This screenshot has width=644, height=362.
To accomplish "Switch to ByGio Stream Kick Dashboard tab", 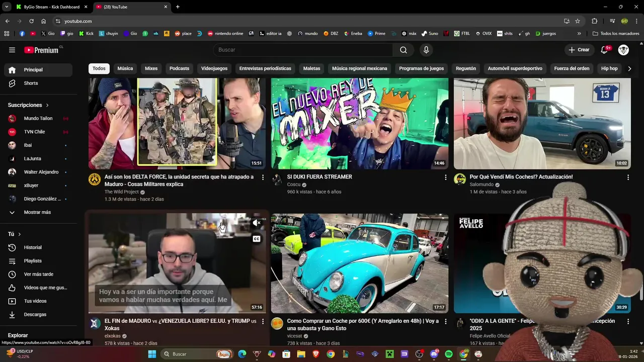I will pyautogui.click(x=51, y=7).
